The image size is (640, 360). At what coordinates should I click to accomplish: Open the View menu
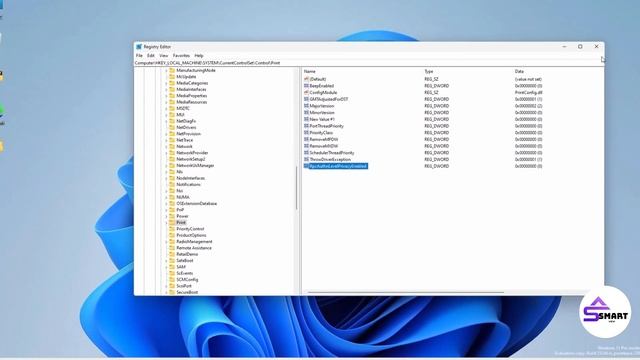coord(164,56)
